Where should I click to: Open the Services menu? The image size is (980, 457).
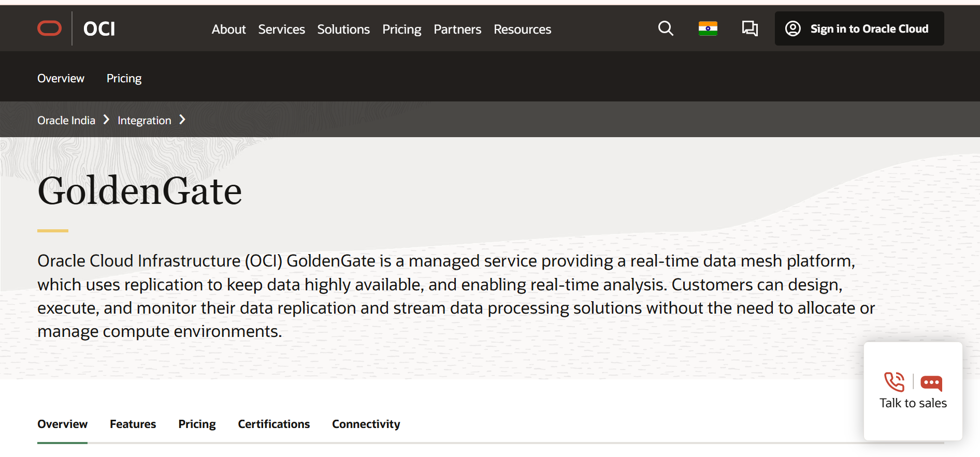(281, 30)
